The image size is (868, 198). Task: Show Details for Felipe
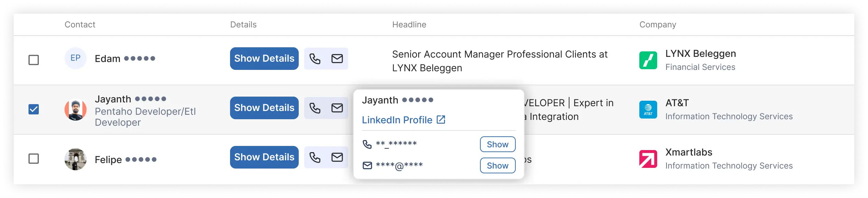pyautogui.click(x=264, y=157)
